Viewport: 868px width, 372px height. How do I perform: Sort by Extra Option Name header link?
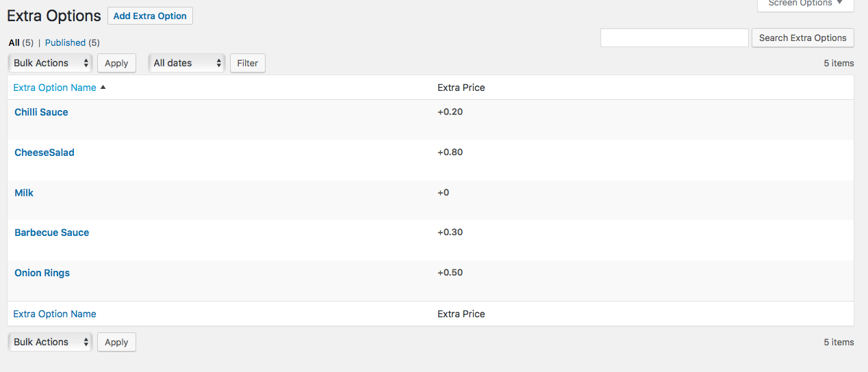tap(55, 88)
